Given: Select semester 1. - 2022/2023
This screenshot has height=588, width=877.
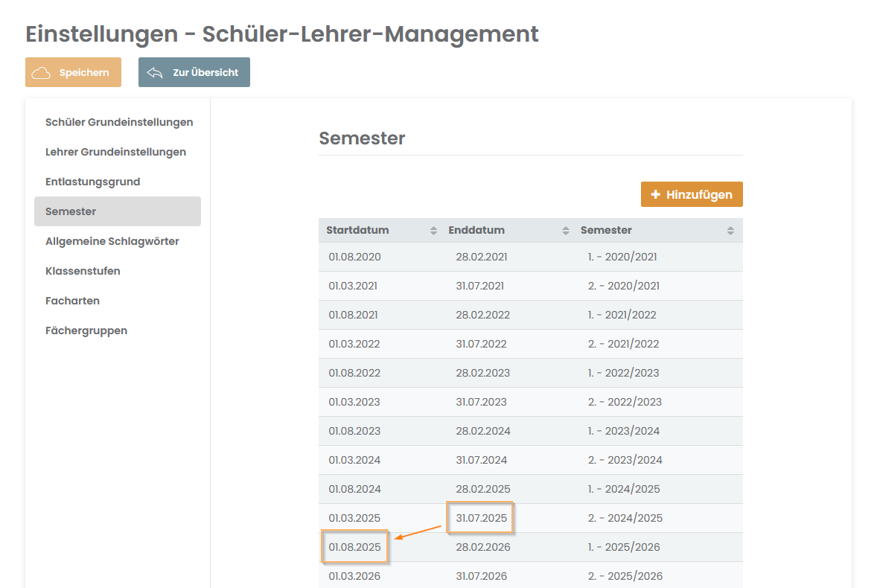Looking at the screenshot, I should click(624, 374).
